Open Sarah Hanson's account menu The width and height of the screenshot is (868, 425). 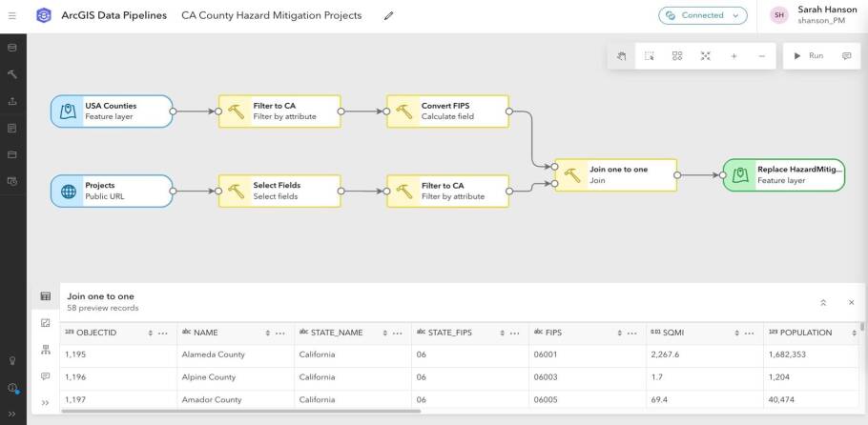pos(808,15)
